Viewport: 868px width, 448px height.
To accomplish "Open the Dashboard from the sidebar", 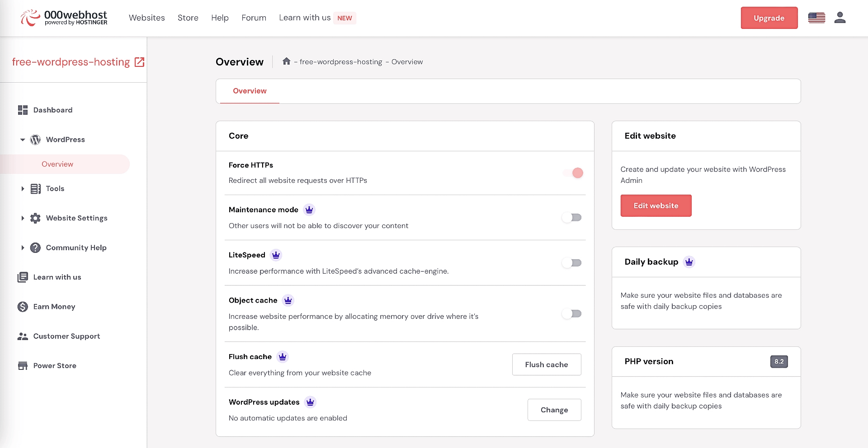I will (x=53, y=110).
